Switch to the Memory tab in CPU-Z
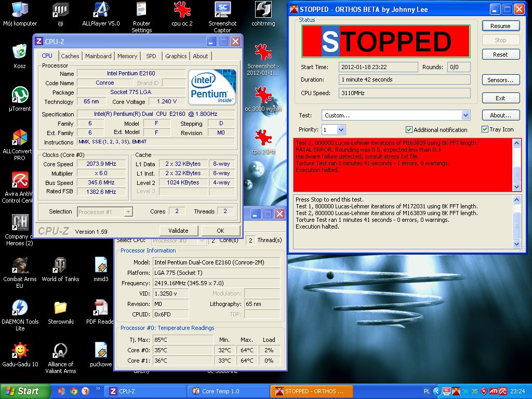The height and width of the screenshot is (399, 532). point(127,56)
